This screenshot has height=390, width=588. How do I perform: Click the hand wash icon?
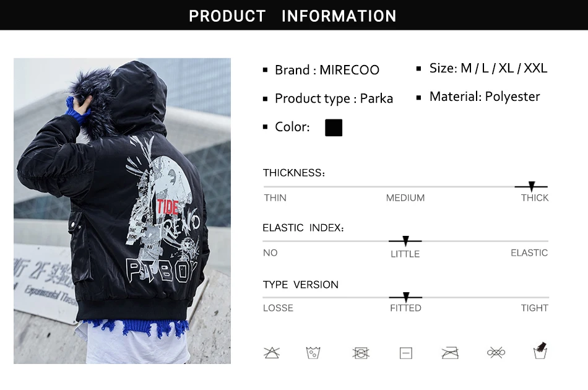[540, 350]
